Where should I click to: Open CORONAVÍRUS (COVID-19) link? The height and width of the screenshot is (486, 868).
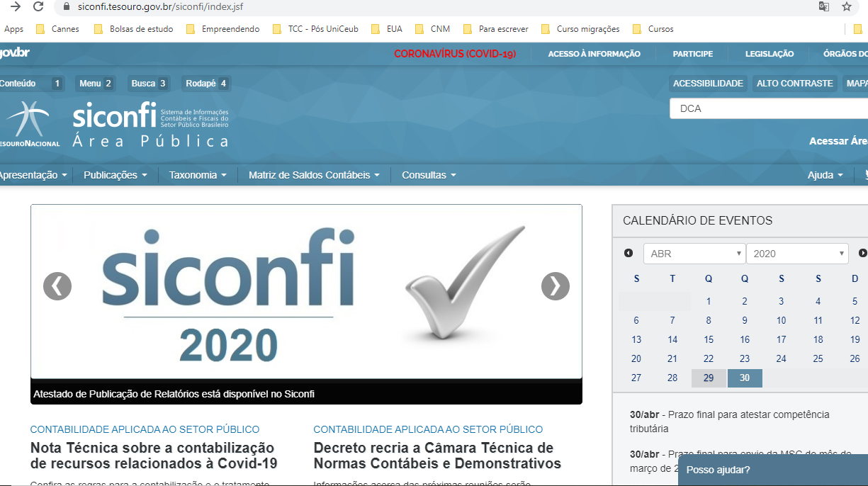455,54
